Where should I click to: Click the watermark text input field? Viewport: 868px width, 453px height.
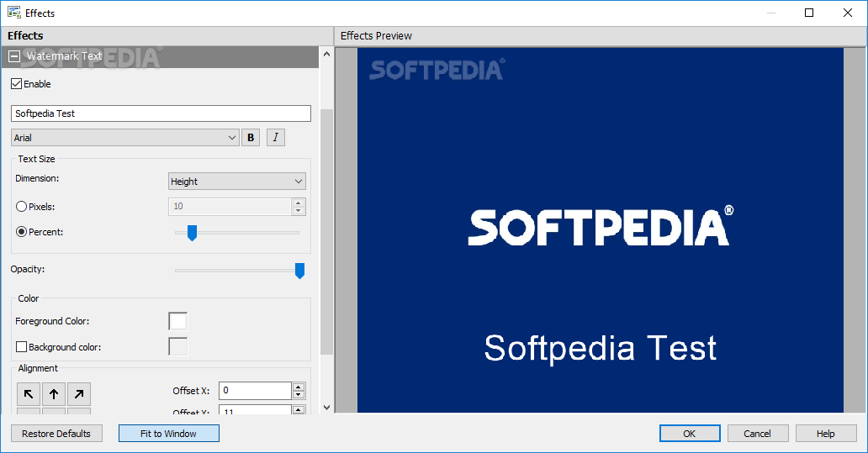point(161,113)
